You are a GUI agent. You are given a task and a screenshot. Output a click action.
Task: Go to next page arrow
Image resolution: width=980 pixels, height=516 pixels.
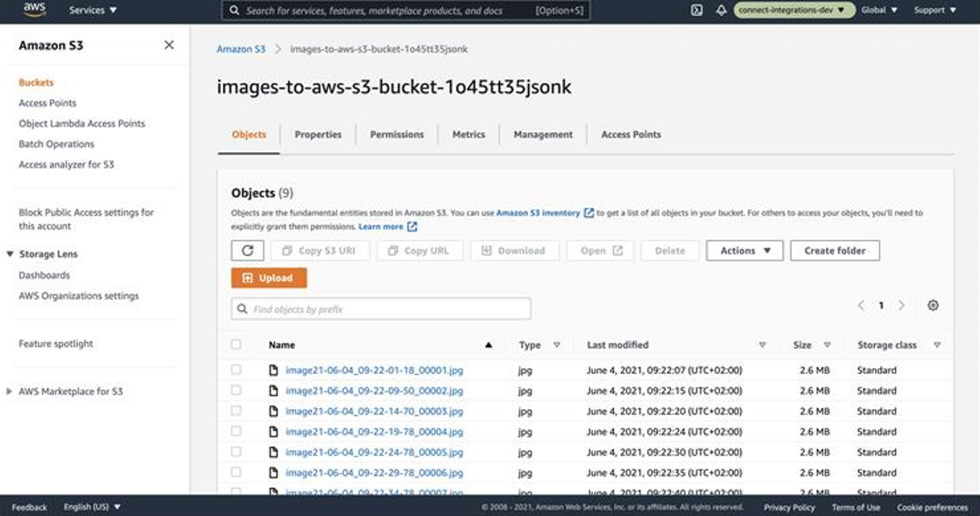(901, 305)
